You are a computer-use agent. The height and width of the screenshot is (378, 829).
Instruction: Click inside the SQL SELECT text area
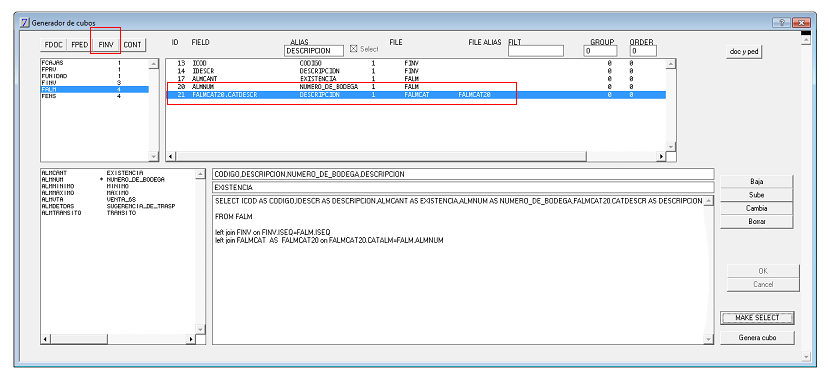click(x=458, y=270)
